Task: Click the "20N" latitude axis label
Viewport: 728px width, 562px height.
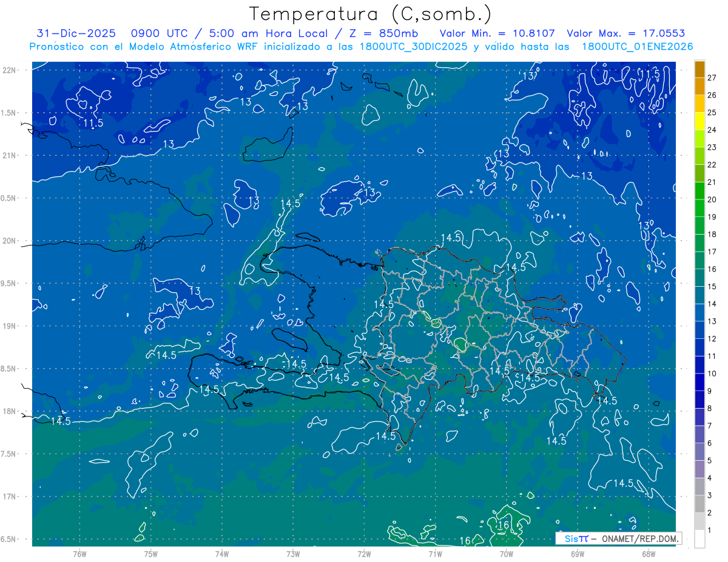Action: pyautogui.click(x=10, y=241)
